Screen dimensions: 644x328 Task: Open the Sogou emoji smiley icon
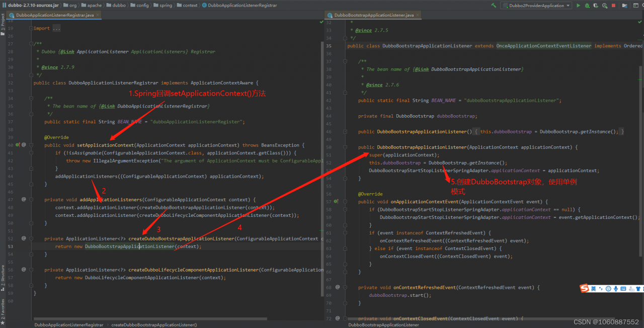[608, 288]
